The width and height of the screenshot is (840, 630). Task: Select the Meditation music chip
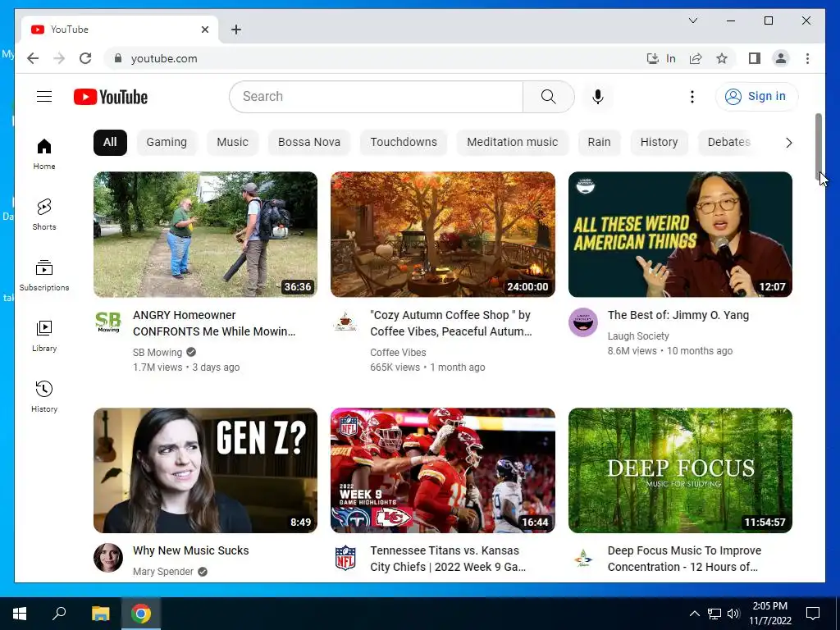(512, 143)
